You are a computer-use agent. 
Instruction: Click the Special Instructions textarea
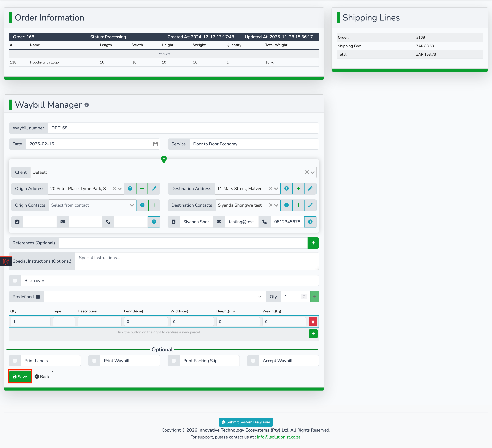(197, 261)
